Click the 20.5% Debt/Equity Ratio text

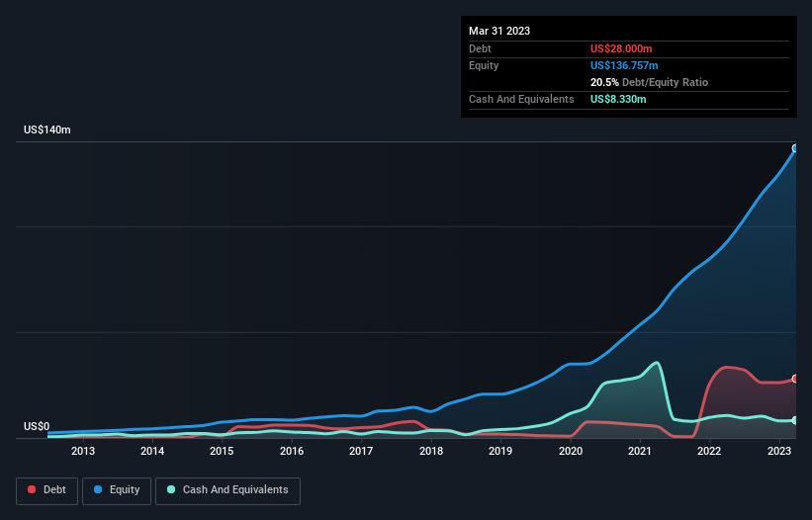coord(649,82)
